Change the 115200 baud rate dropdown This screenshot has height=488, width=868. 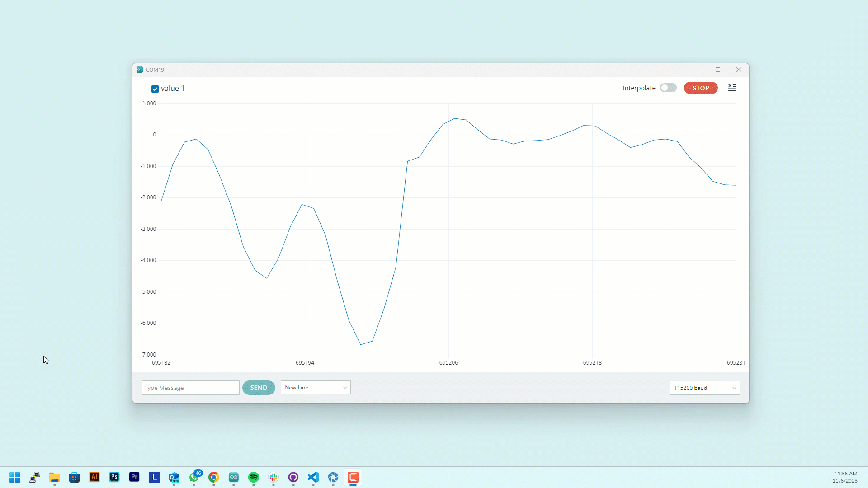coord(704,388)
